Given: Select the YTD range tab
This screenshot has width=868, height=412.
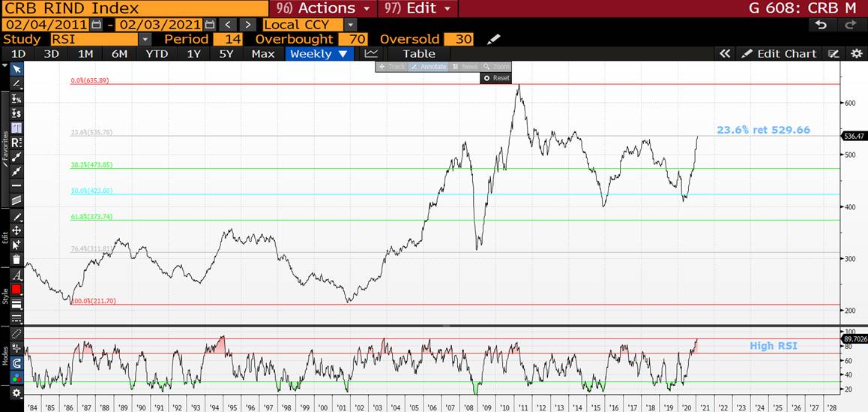Looking at the screenshot, I should pyautogui.click(x=157, y=54).
